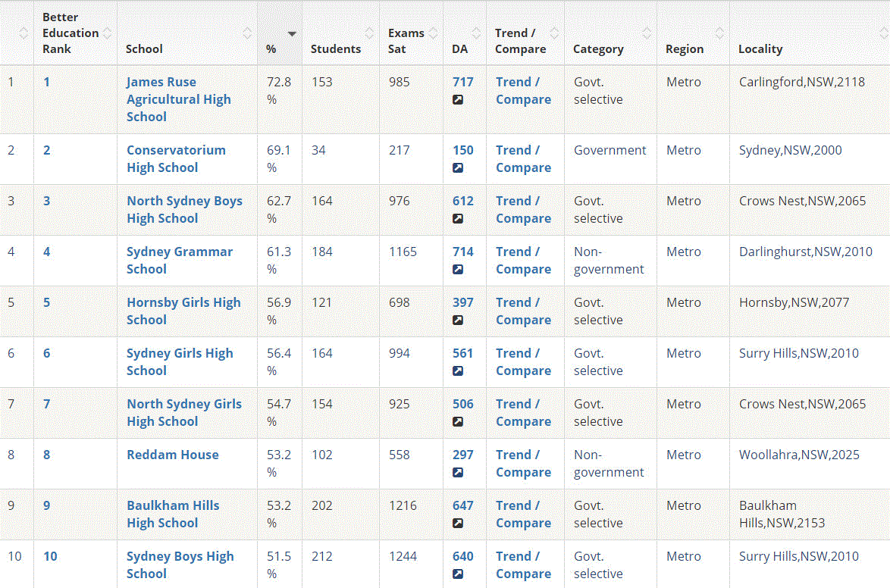The height and width of the screenshot is (588, 890).
Task: Sort by the Students column arrows
Action: coord(369,33)
